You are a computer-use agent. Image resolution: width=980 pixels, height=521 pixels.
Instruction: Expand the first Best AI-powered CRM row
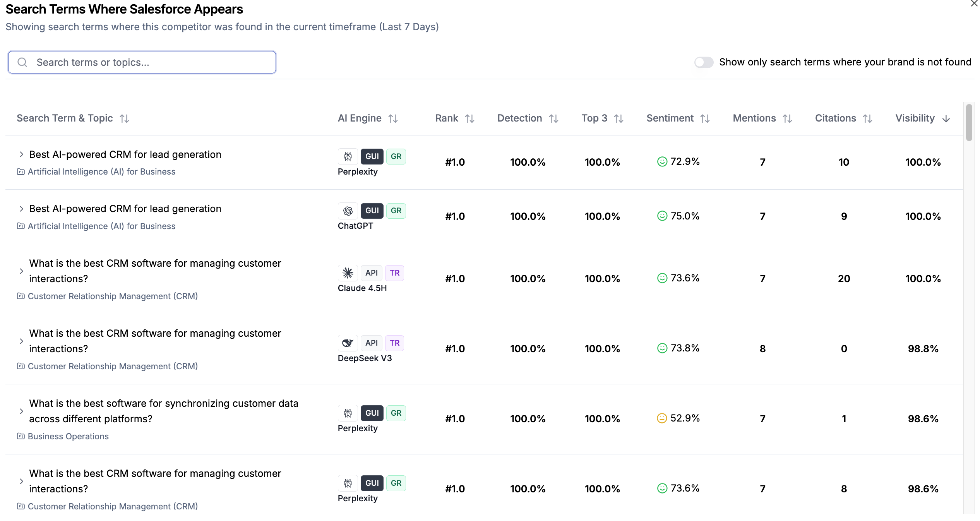[x=21, y=154]
